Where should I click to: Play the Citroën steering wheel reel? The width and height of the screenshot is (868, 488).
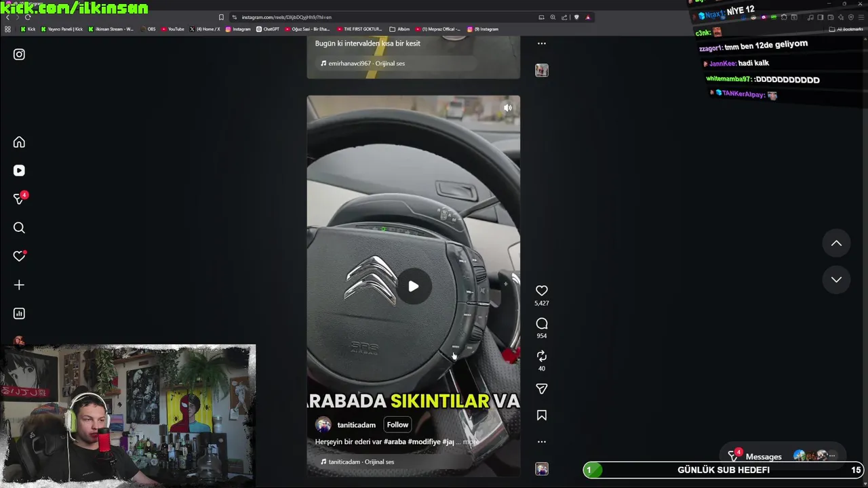[413, 286]
